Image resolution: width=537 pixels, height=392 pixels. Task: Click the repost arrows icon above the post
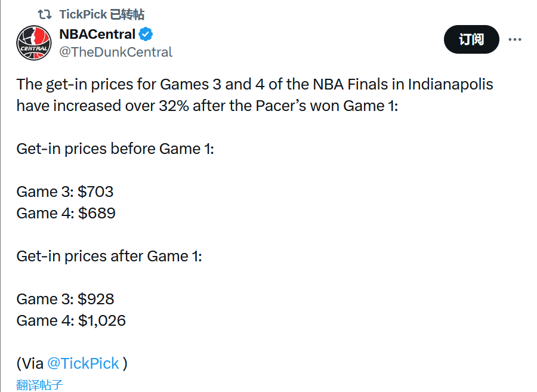pos(45,14)
